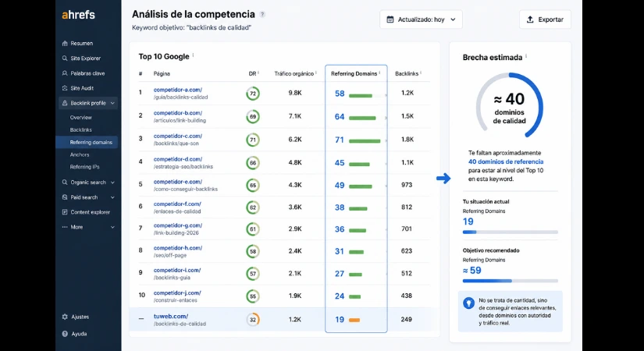Click referring domains value 45
Image resolution: width=644 pixels, height=351 pixels.
[340, 163]
